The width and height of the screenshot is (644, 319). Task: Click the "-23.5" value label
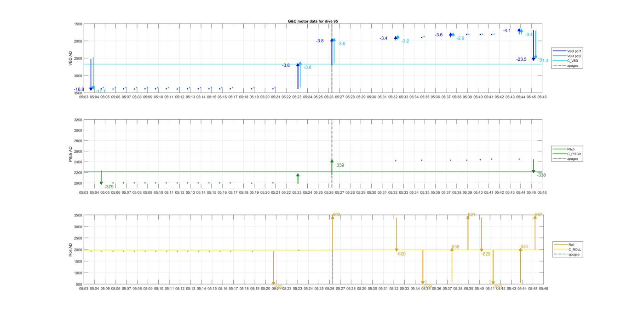[521, 59]
